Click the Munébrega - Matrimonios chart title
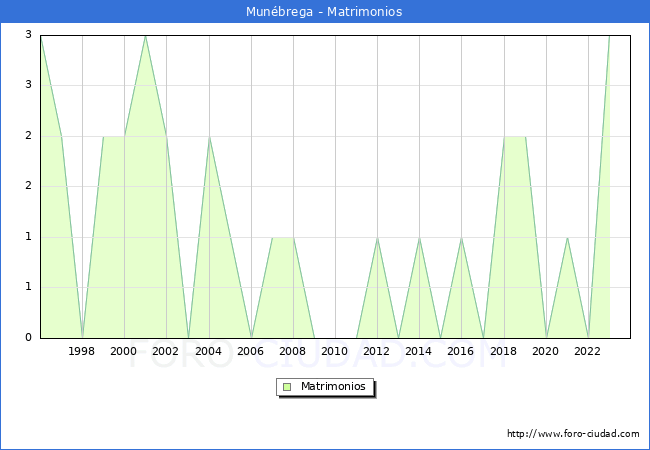This screenshot has width=650, height=450. pos(324,11)
